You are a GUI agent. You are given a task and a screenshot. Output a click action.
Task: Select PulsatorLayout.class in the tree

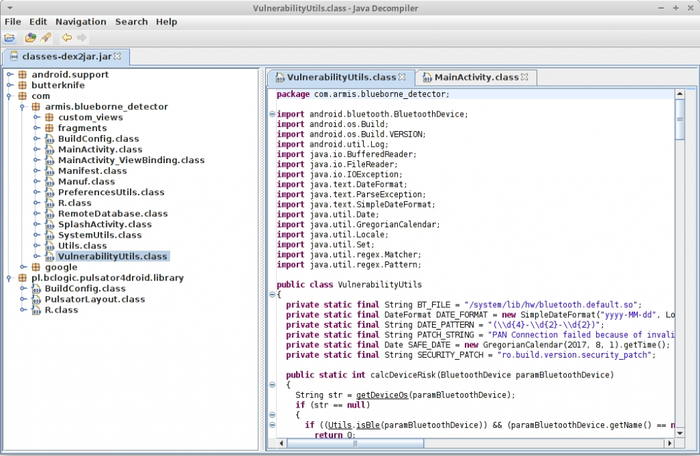pos(90,299)
